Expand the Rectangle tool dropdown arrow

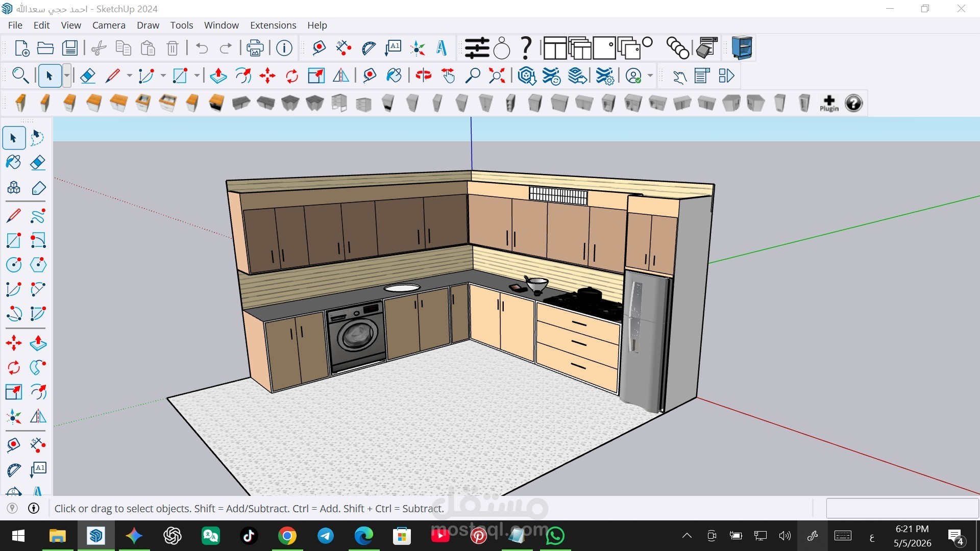pos(197,76)
